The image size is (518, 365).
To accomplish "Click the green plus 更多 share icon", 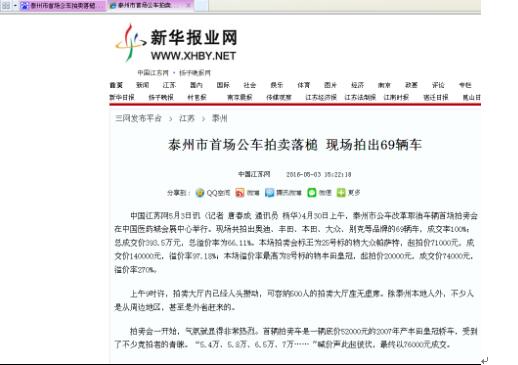I will pos(341,193).
